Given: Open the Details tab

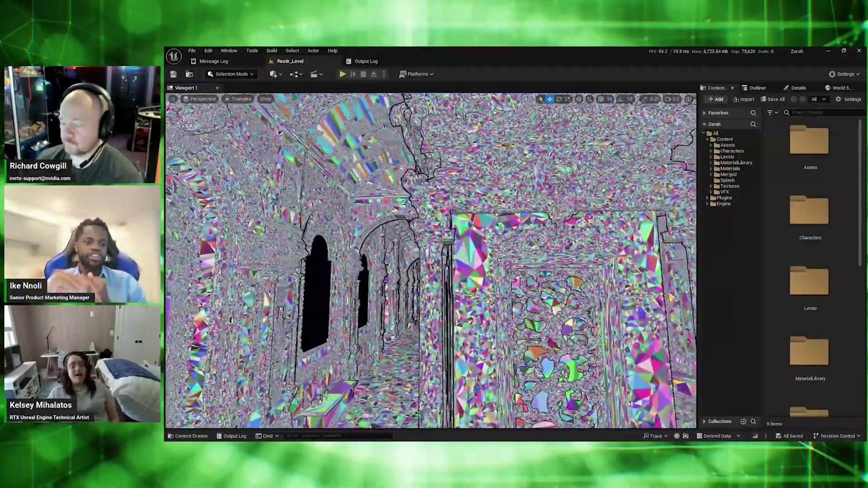Looking at the screenshot, I should (x=794, y=88).
